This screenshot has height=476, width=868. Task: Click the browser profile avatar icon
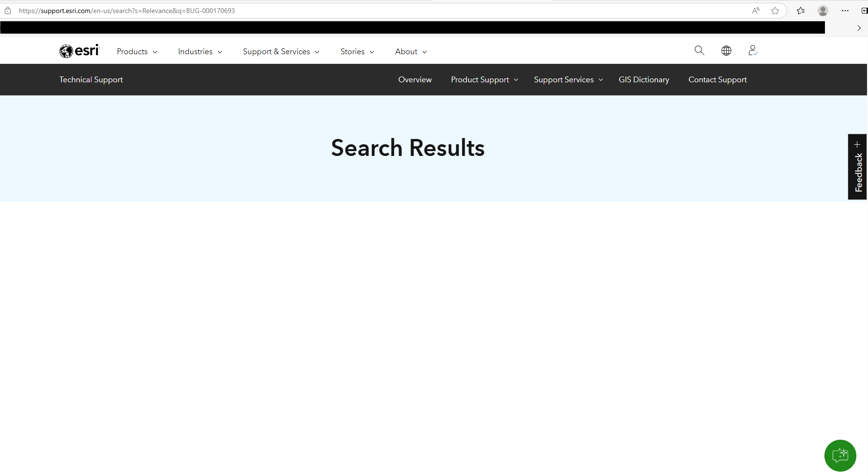coord(822,10)
